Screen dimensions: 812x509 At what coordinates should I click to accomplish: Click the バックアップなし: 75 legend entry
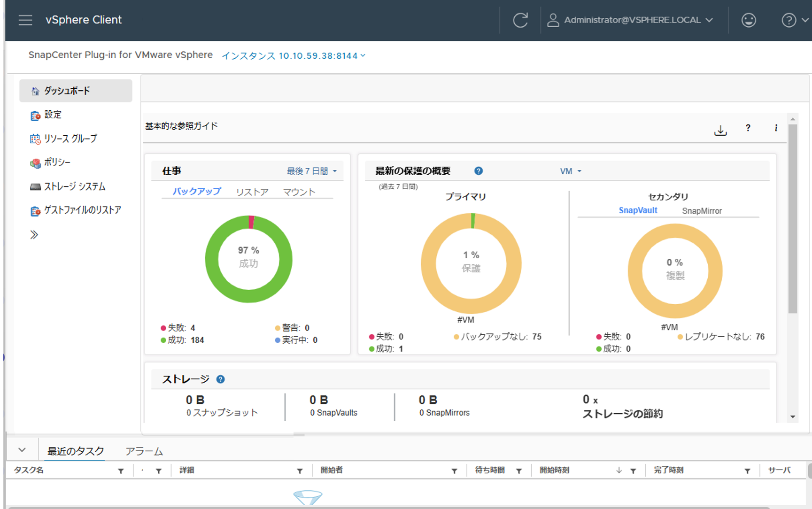click(497, 337)
